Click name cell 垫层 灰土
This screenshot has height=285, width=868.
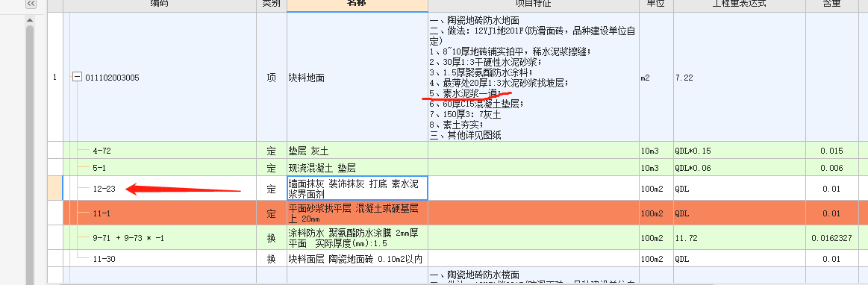point(357,151)
